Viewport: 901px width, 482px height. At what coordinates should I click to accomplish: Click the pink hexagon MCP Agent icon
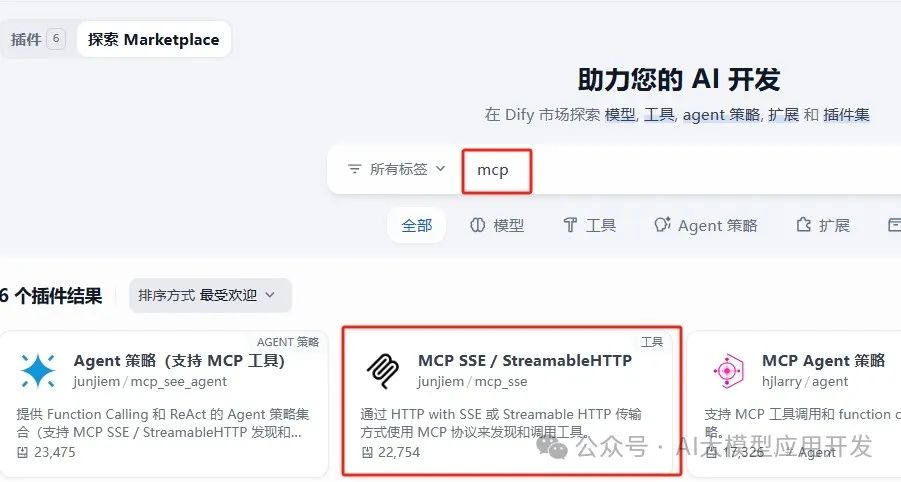tap(727, 371)
